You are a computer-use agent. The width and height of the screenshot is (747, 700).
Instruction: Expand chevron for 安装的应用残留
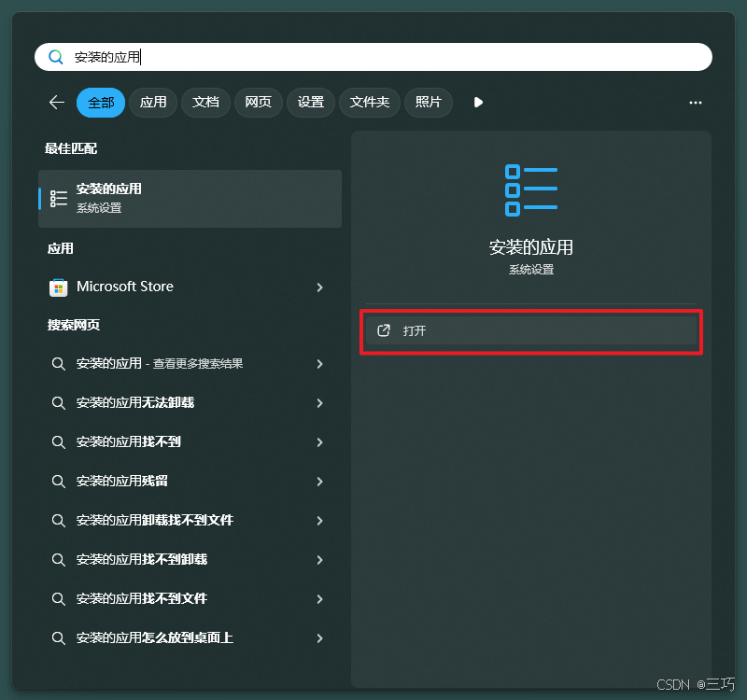point(319,482)
